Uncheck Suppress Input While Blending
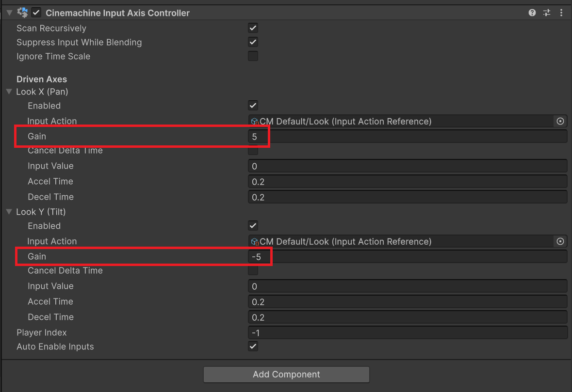This screenshot has height=392, width=572. 253,42
